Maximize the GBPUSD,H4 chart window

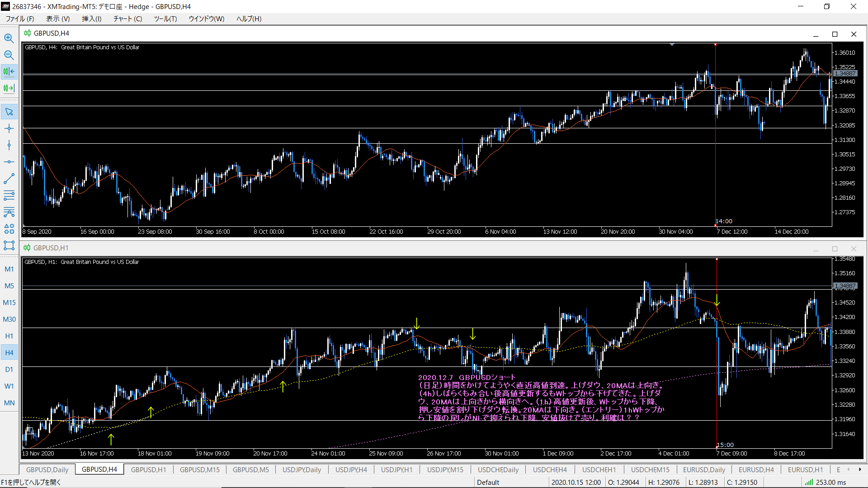(835, 34)
